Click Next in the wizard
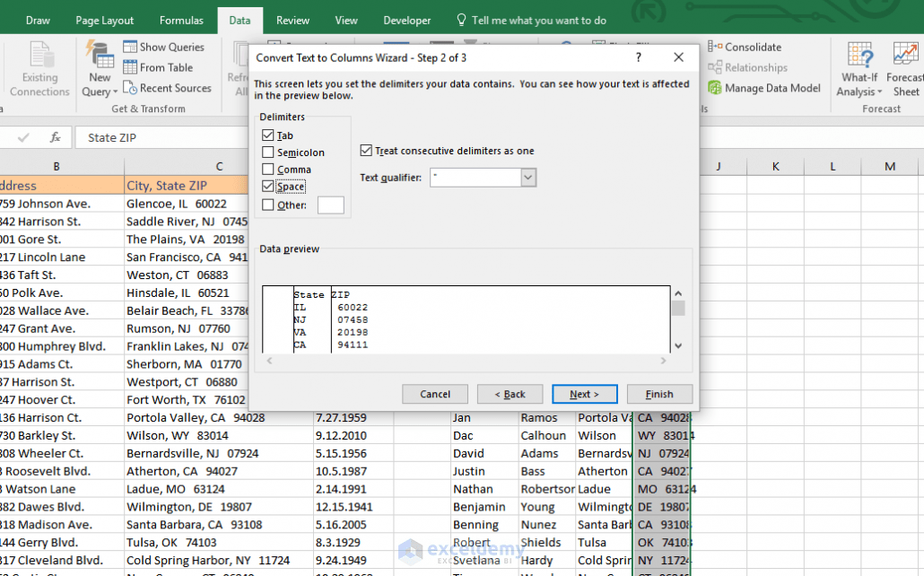 (584, 394)
